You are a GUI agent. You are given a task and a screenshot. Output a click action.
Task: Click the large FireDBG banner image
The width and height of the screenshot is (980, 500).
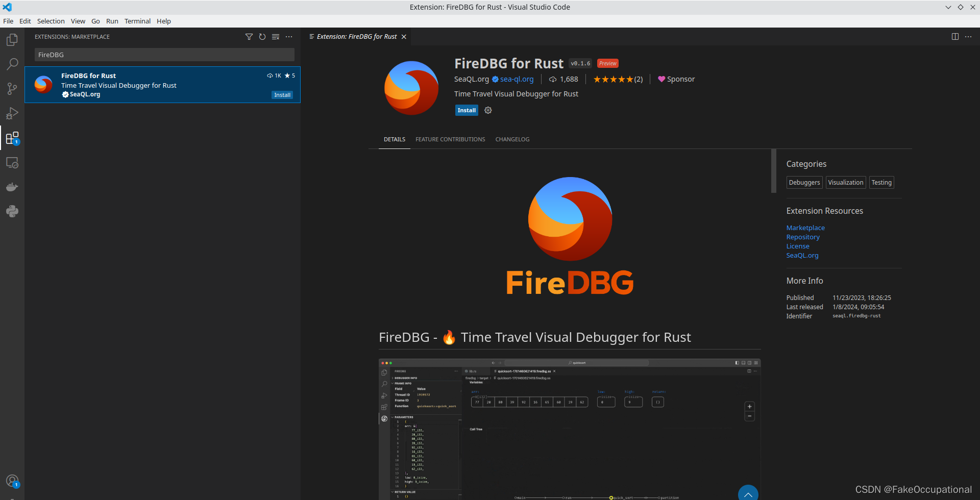click(570, 236)
